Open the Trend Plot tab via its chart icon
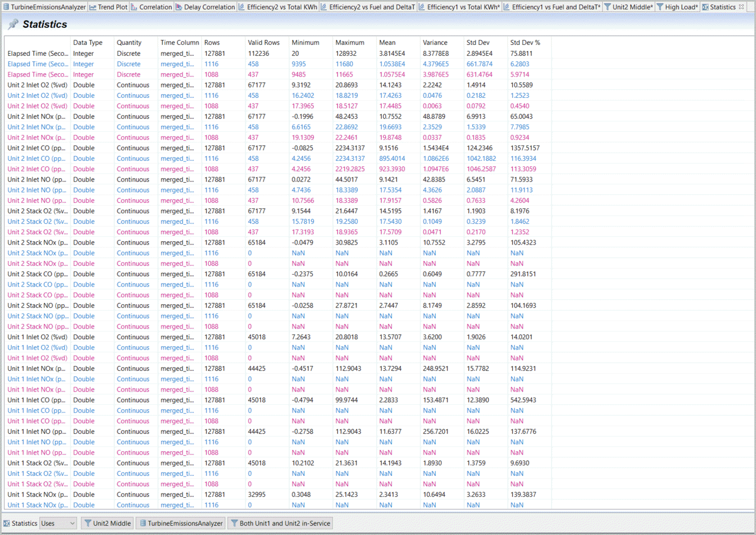 pos(93,7)
